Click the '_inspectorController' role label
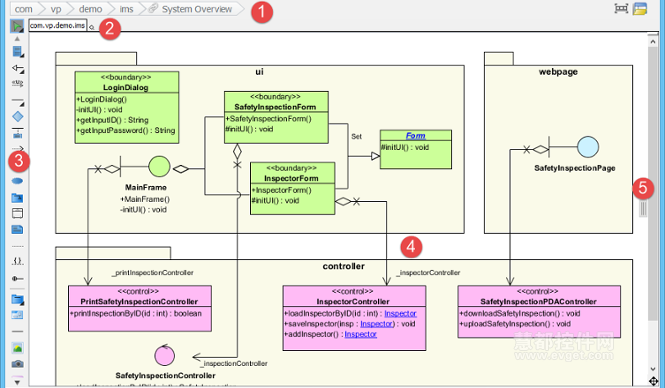 pos(428,273)
